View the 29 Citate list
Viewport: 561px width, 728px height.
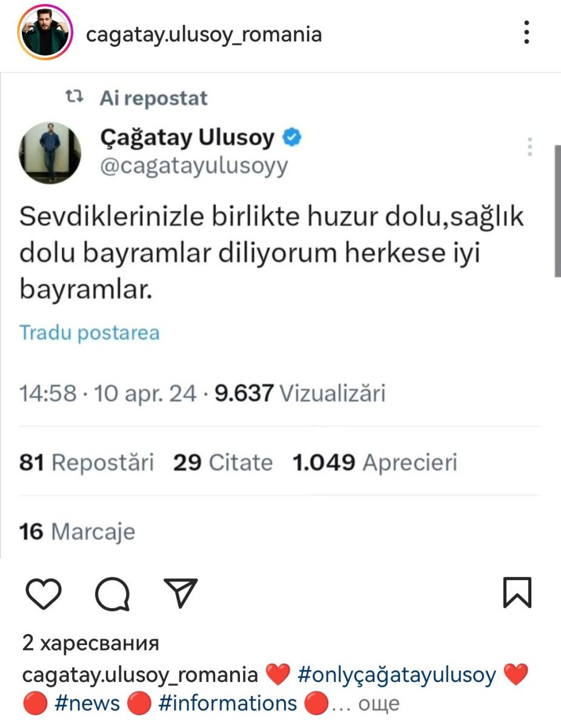pyautogui.click(x=223, y=463)
